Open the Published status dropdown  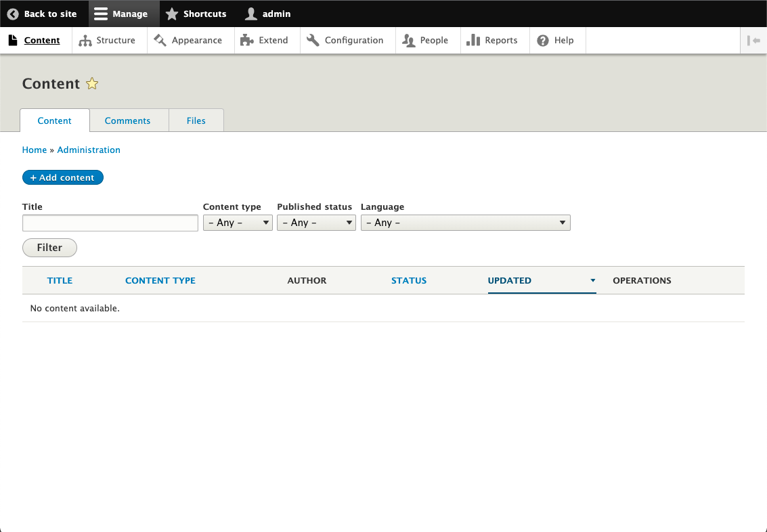coord(317,223)
